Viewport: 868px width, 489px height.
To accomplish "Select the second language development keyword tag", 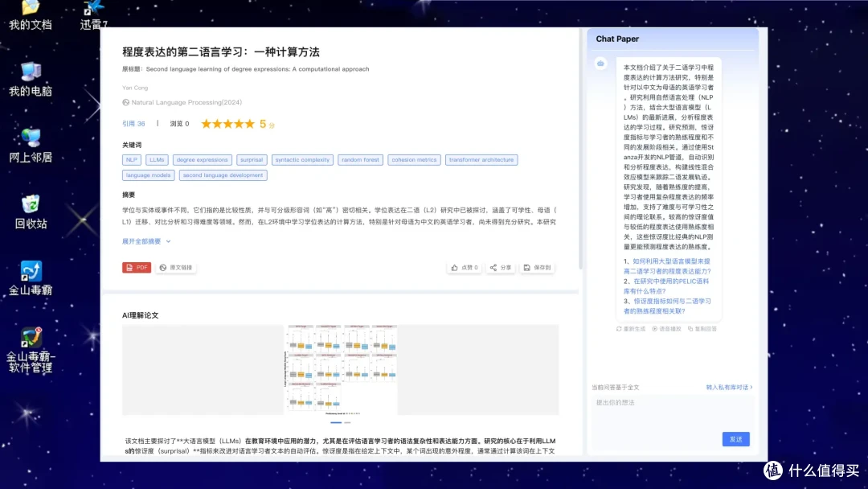I will pos(223,175).
